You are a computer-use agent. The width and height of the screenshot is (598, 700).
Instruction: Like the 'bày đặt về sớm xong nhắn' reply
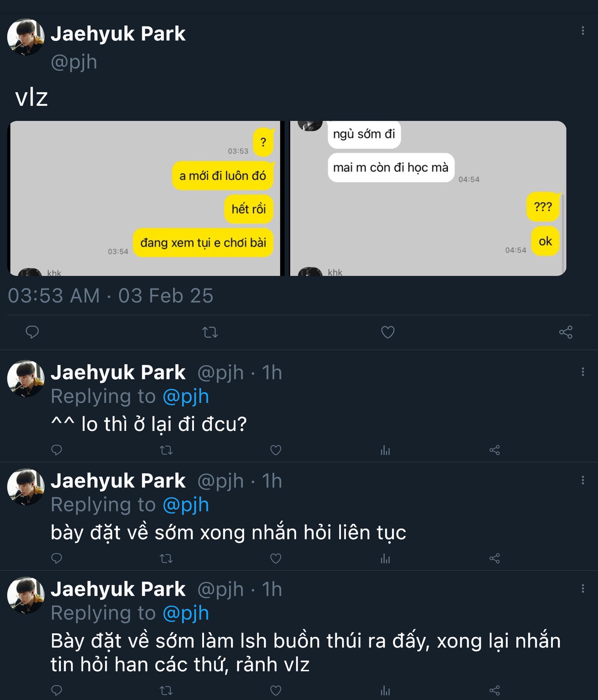click(x=275, y=559)
